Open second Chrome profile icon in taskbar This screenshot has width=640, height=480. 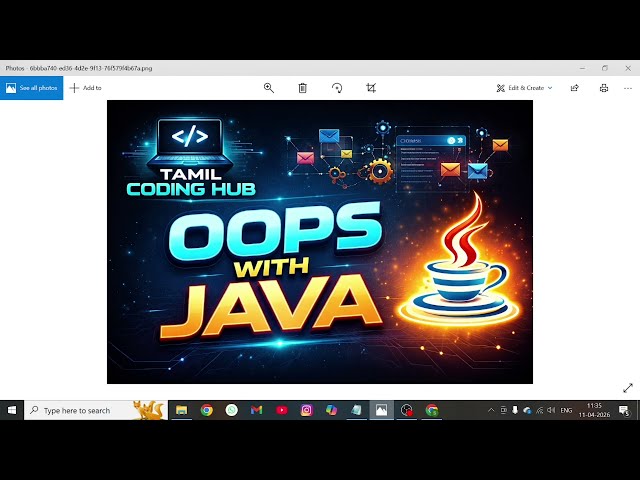(431, 410)
